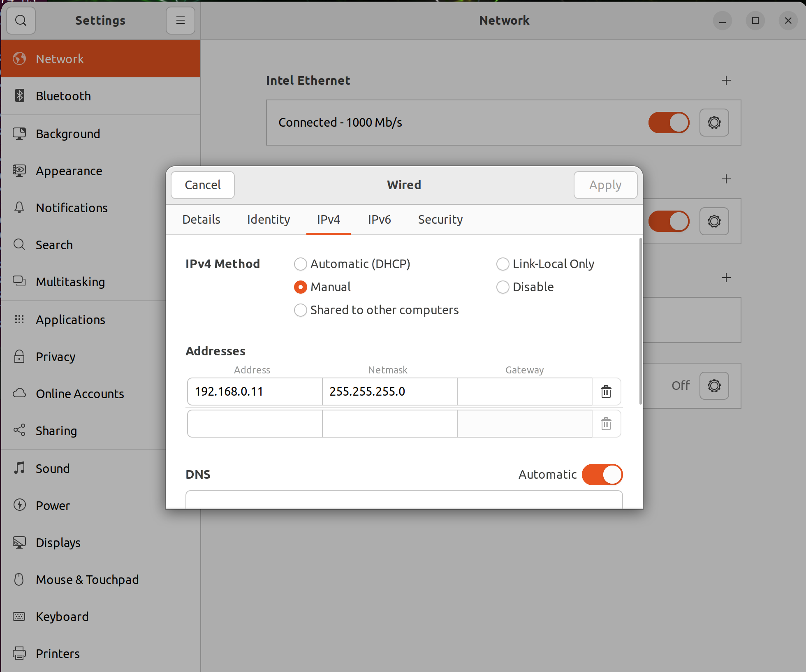The width and height of the screenshot is (806, 672).
Task: Open Sound settings in sidebar
Action: pyautogui.click(x=53, y=468)
